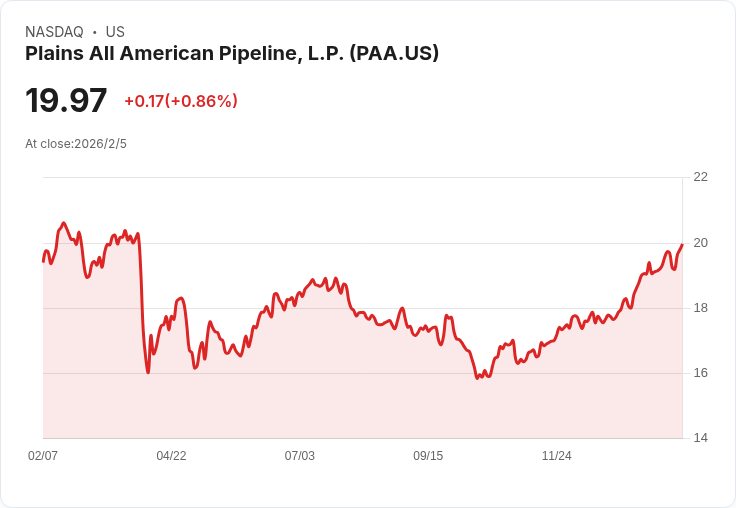Click the sharp April low on the chart line
This screenshot has width=736, height=508.
pyautogui.click(x=148, y=373)
